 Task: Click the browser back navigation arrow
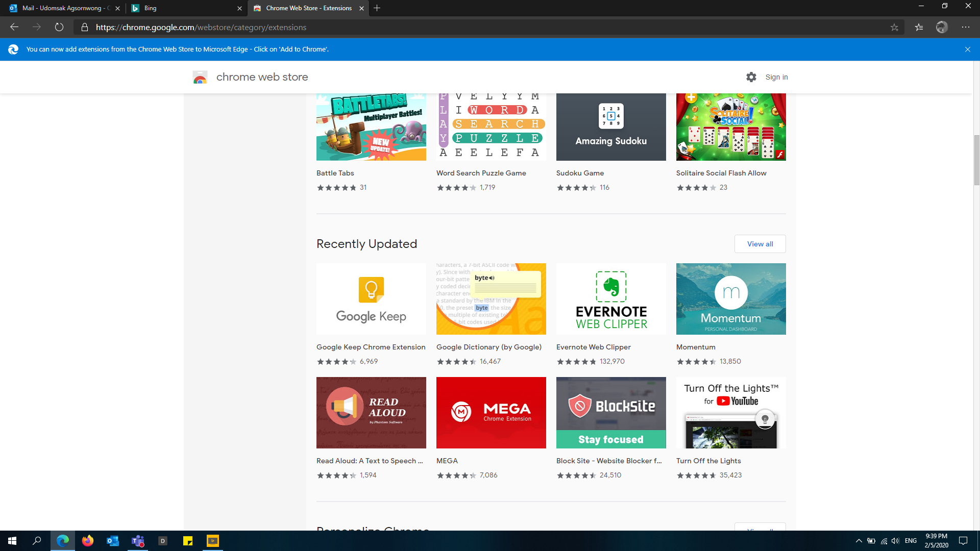tap(14, 27)
